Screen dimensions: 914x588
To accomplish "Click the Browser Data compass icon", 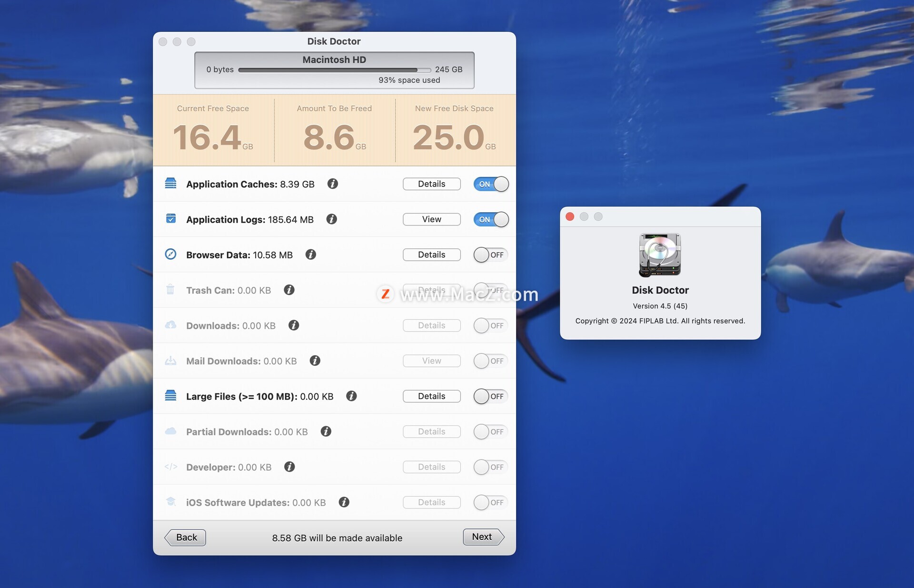I will 170,254.
